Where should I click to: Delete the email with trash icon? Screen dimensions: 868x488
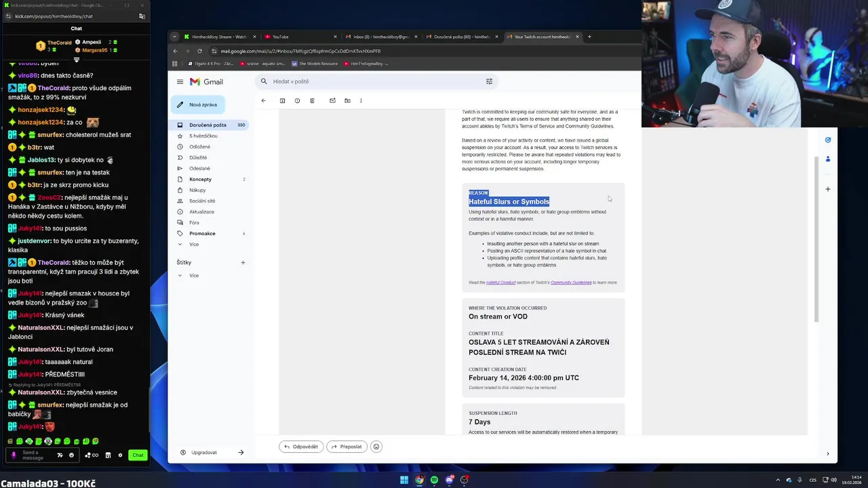pos(312,100)
